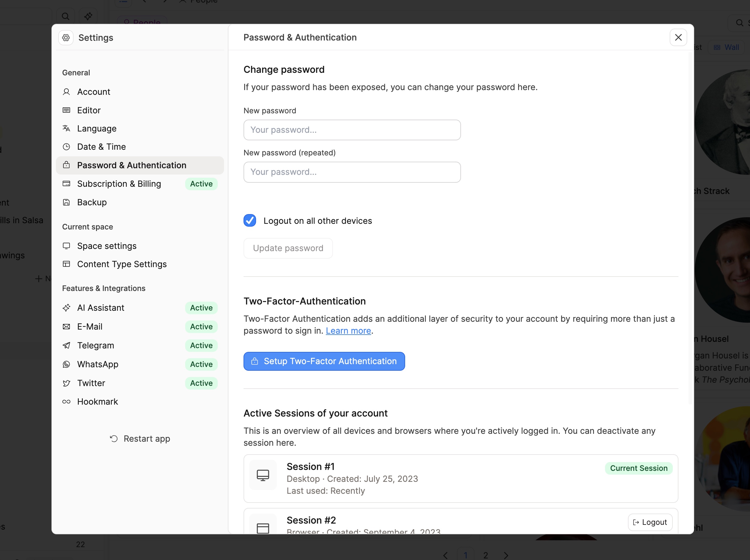
Task: Click the Learn more link for 2FA
Action: tap(348, 331)
